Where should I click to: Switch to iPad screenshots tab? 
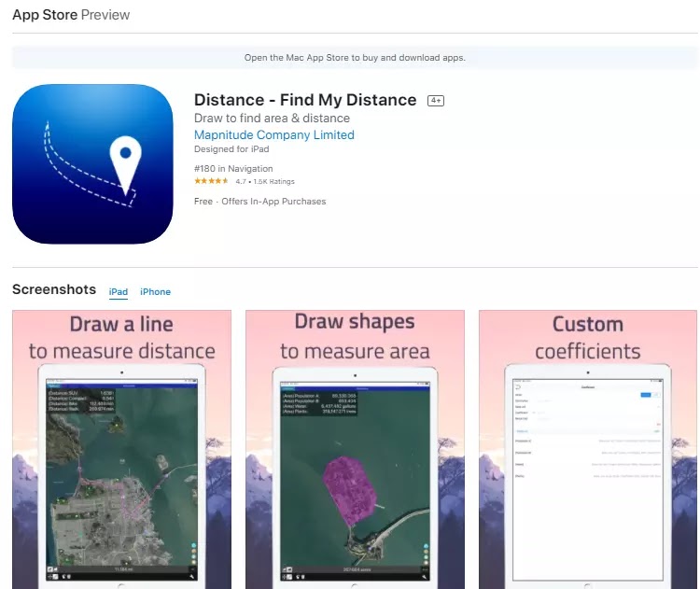(x=119, y=291)
